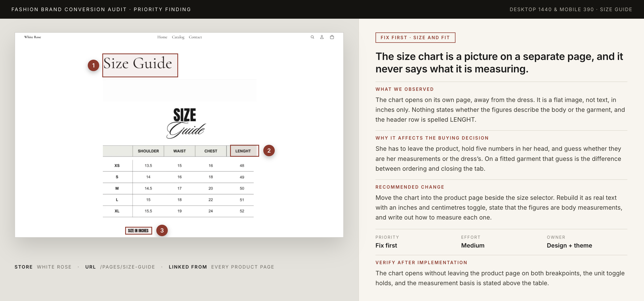Click the RECOMMENDED CHANGE heading
The height and width of the screenshot is (301, 644).
tap(410, 187)
